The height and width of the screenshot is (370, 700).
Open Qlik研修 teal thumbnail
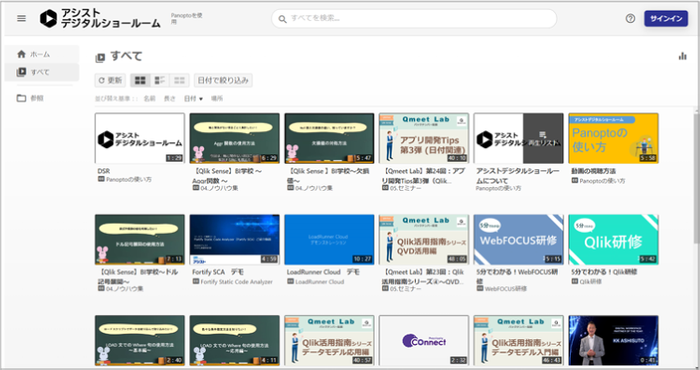tap(613, 240)
